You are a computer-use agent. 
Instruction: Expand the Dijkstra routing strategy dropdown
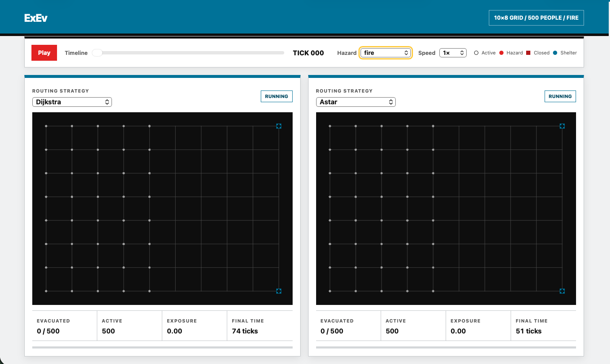[72, 102]
